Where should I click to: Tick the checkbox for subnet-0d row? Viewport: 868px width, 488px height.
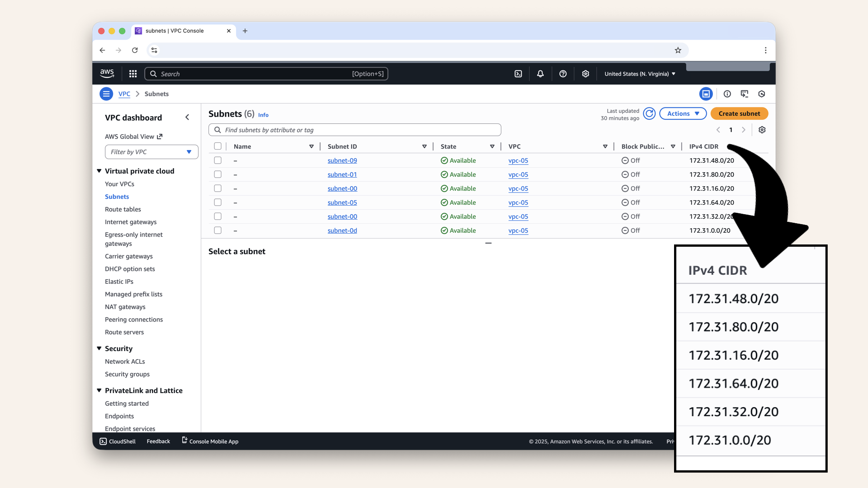click(218, 230)
